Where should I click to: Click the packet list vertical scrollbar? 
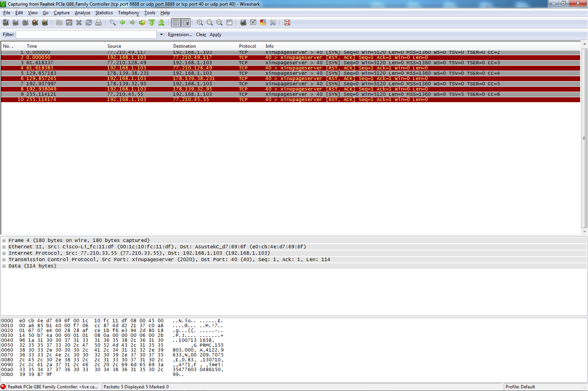point(584,138)
